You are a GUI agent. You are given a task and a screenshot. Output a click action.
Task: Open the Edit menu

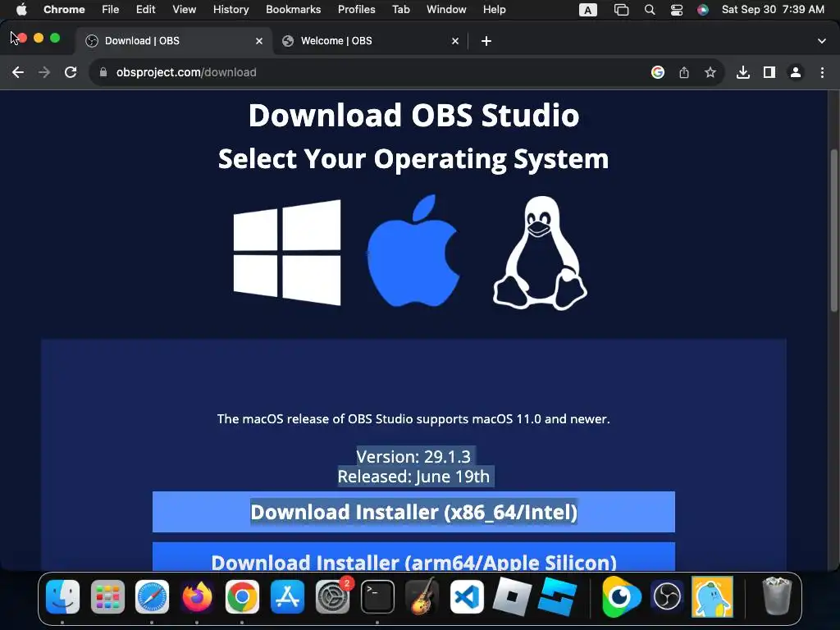[x=145, y=10]
